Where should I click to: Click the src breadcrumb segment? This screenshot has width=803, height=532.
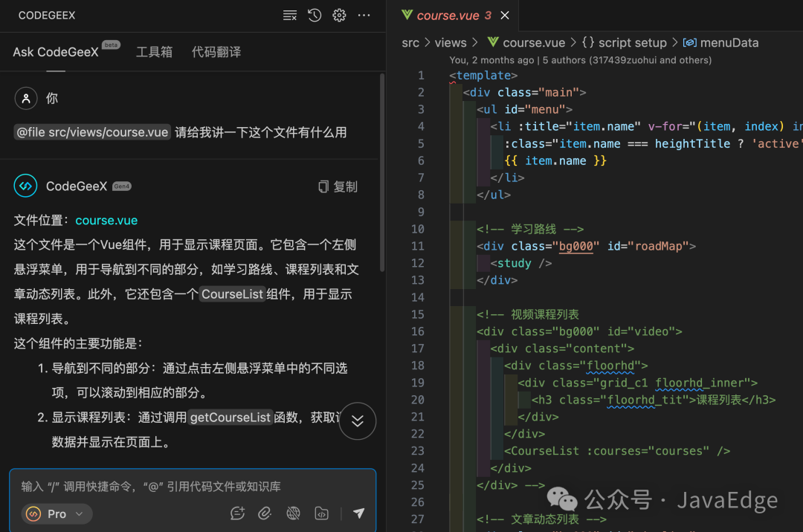[410, 42]
